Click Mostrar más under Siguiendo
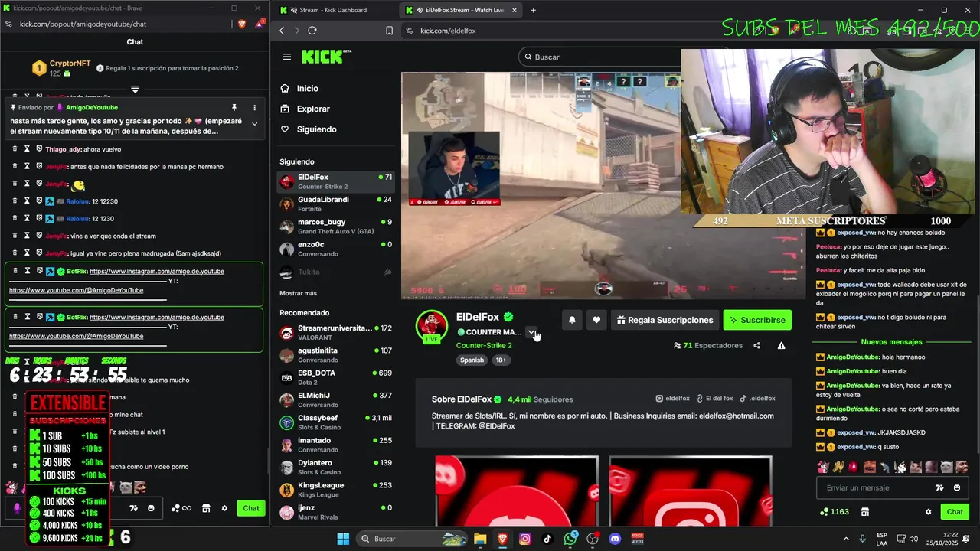 [x=298, y=293]
